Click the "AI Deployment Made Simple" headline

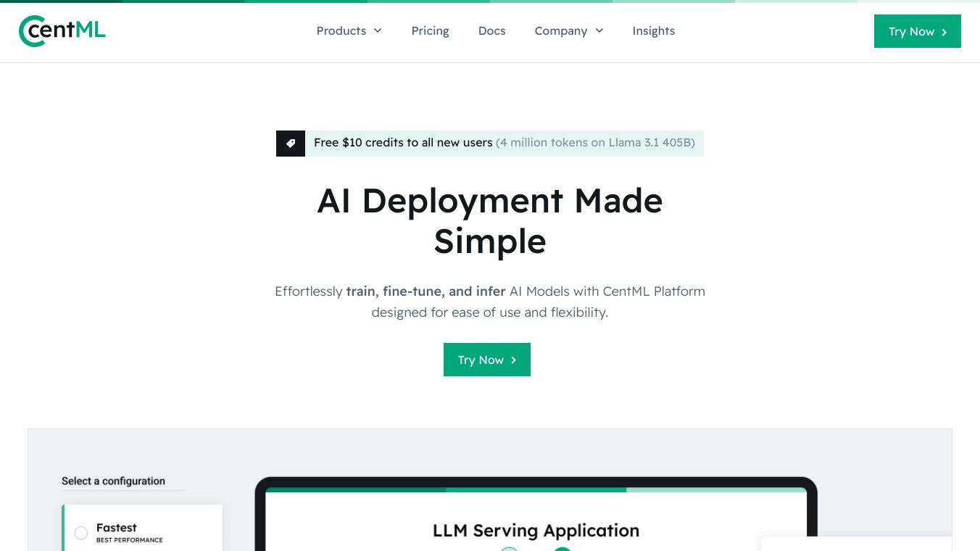(x=490, y=221)
